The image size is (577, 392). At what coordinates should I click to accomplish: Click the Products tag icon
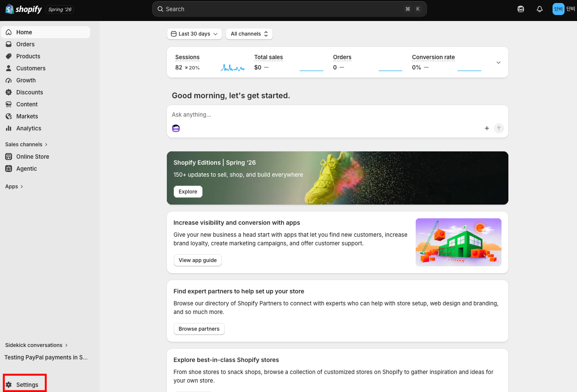point(9,56)
